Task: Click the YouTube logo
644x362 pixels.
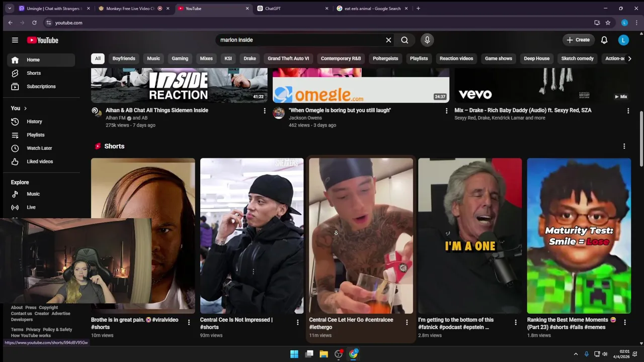Action: click(43, 40)
